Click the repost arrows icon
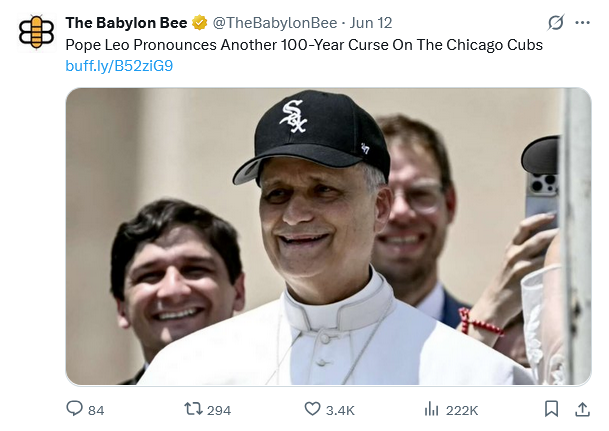Viewport: 609px width, 431px height. [x=193, y=409]
